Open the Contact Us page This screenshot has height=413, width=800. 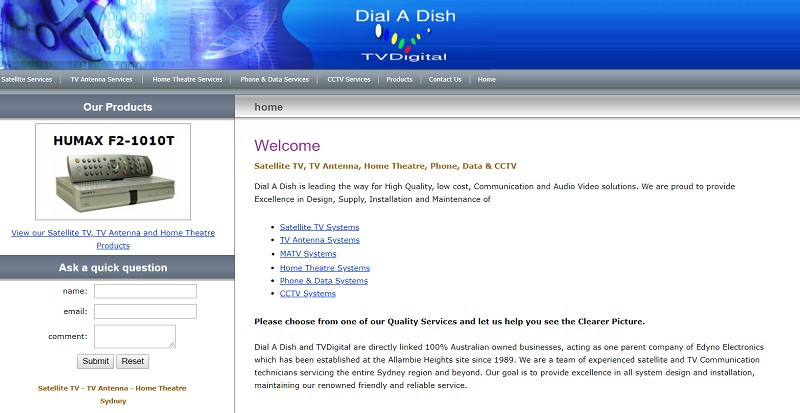[445, 80]
